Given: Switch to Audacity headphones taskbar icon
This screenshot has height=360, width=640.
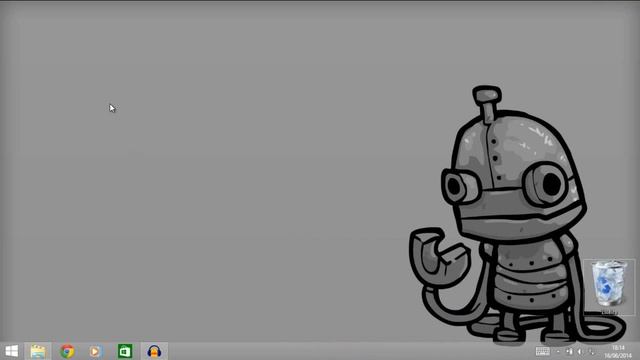Looking at the screenshot, I should tap(154, 351).
